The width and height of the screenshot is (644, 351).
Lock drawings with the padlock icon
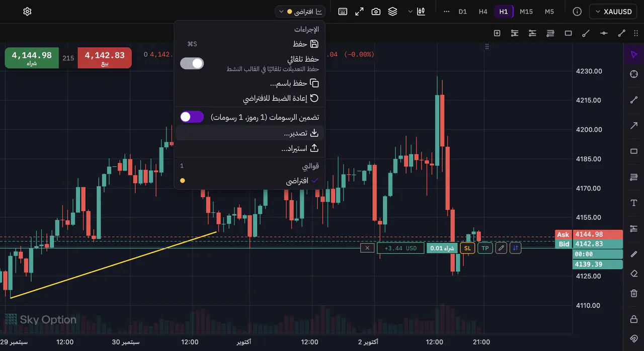click(x=633, y=319)
